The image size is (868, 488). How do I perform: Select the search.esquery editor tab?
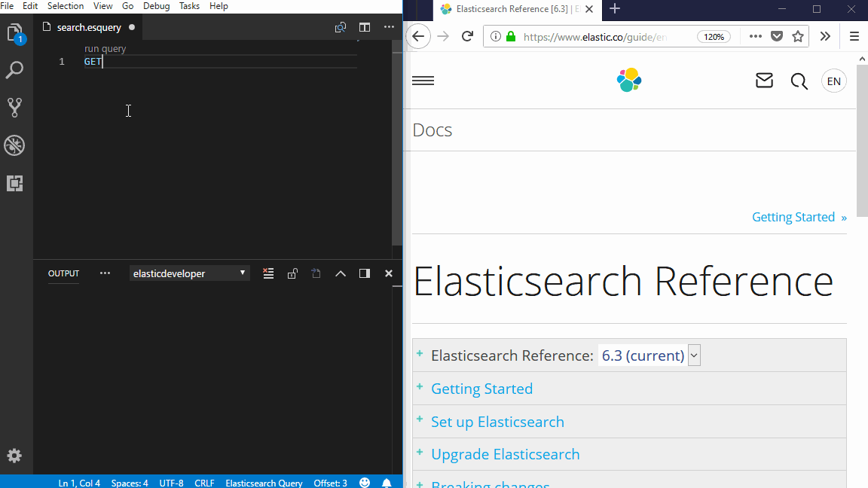click(89, 27)
